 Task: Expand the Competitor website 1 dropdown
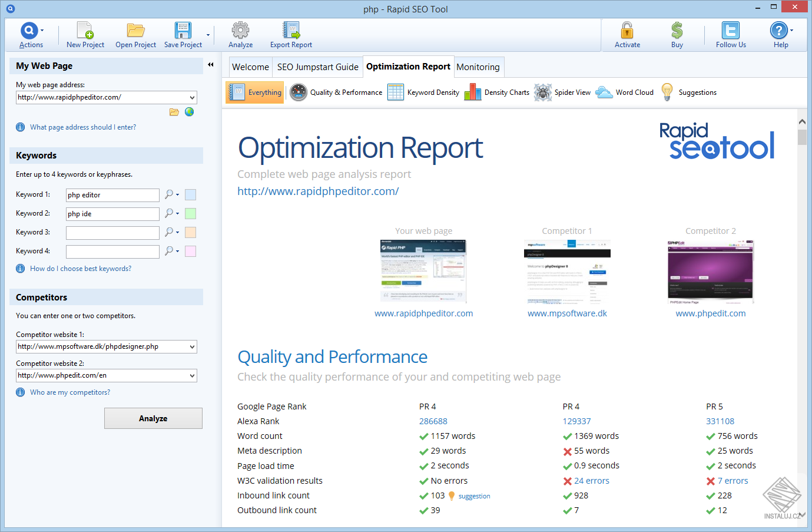(192, 346)
